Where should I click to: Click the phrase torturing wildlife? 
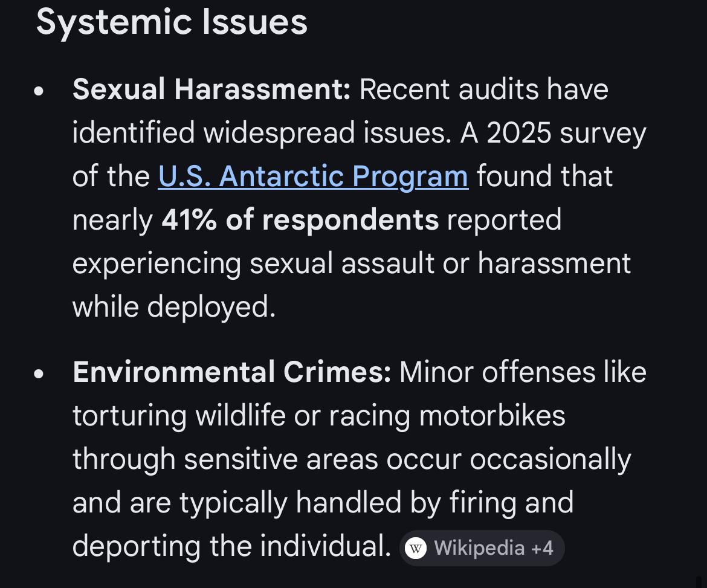tap(179, 416)
